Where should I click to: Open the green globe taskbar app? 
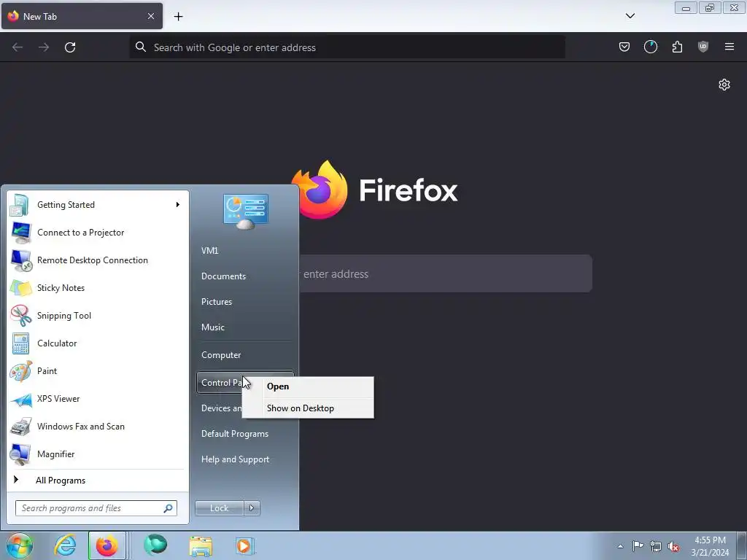[x=155, y=545]
